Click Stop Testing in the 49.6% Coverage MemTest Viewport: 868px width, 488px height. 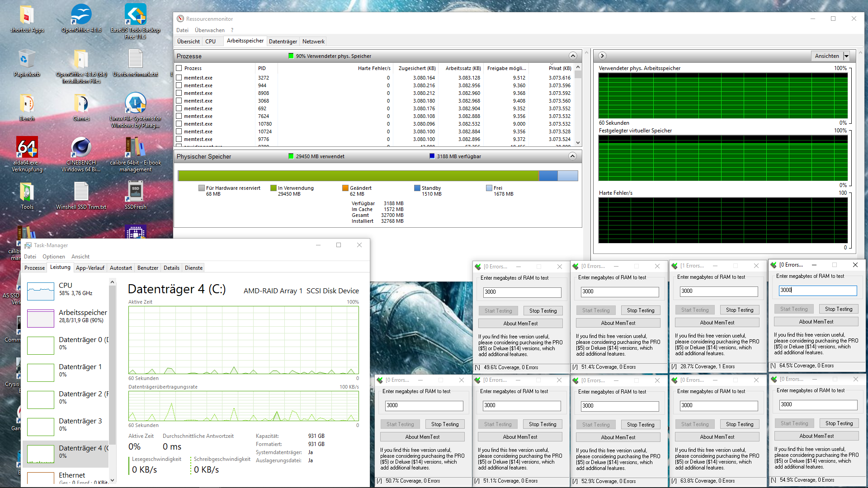pyautogui.click(x=543, y=311)
